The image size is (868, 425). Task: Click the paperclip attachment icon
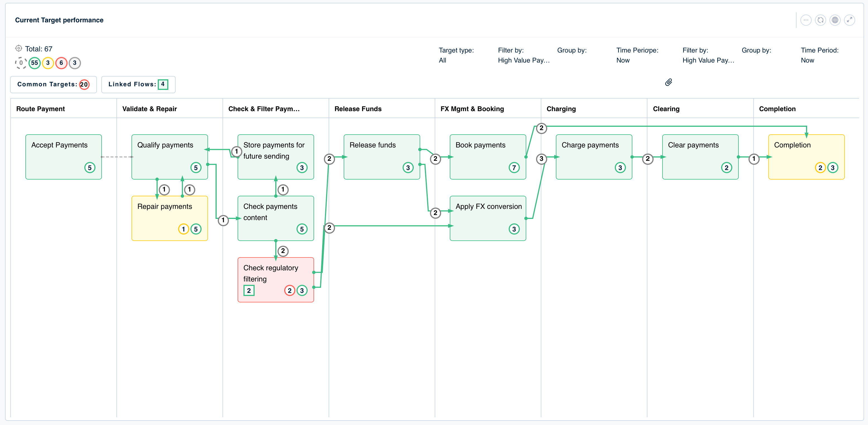point(669,82)
